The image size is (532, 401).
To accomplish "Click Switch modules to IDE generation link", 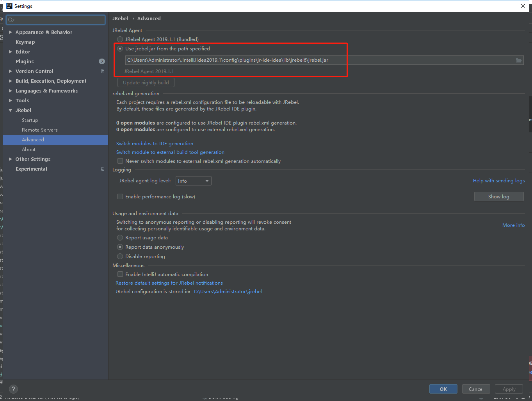I will click(155, 143).
